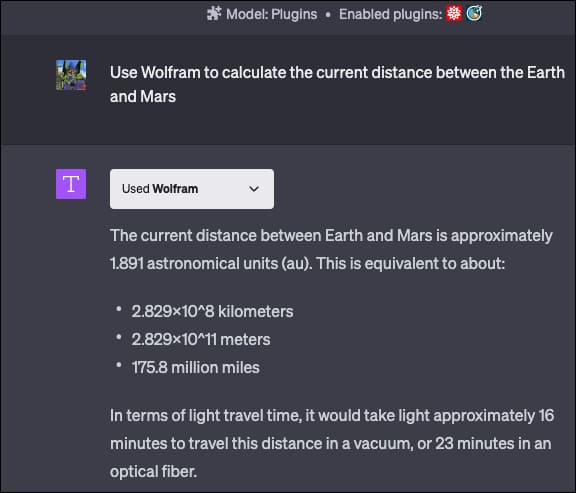This screenshot has width=576, height=493.
Task: Expand the Used Wolfram dropdown
Action: [192, 189]
